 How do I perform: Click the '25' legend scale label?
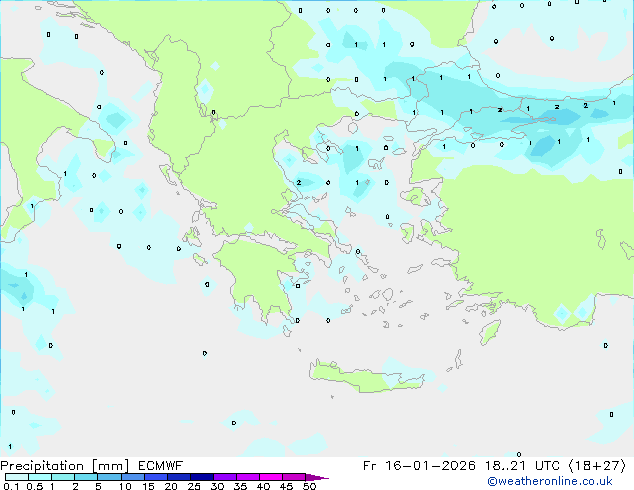click(194, 486)
